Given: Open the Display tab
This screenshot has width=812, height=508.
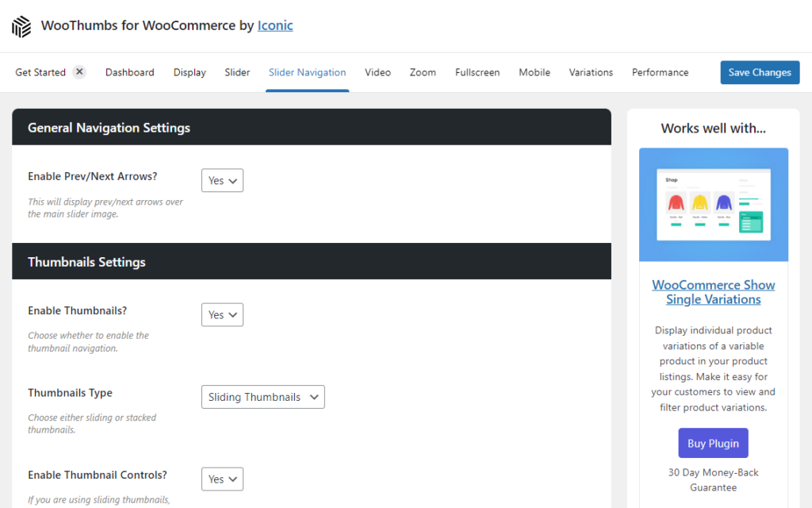Looking at the screenshot, I should pyautogui.click(x=190, y=72).
